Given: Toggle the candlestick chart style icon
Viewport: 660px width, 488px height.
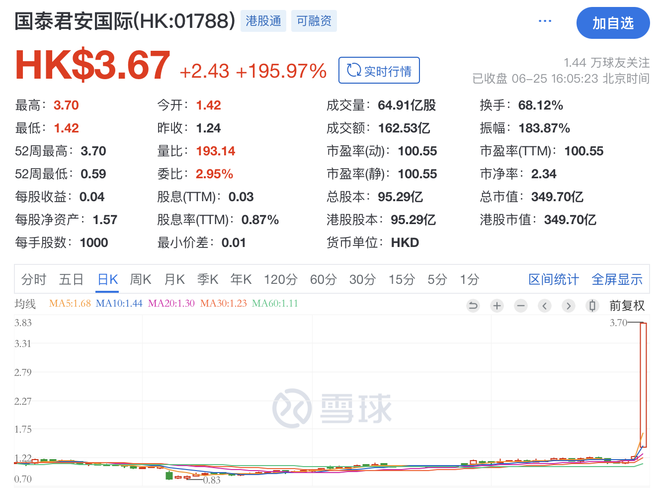Looking at the screenshot, I should (592, 305).
